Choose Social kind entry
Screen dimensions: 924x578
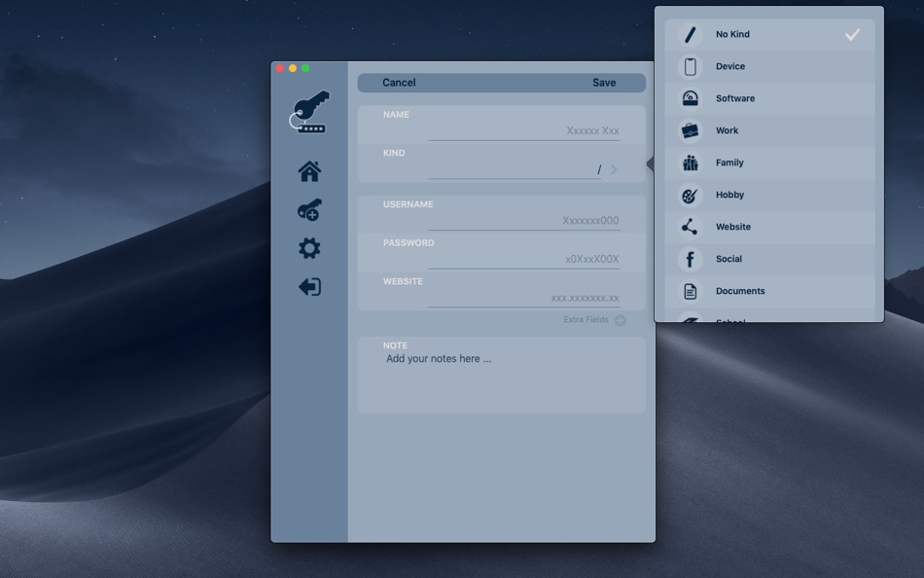coord(769,259)
